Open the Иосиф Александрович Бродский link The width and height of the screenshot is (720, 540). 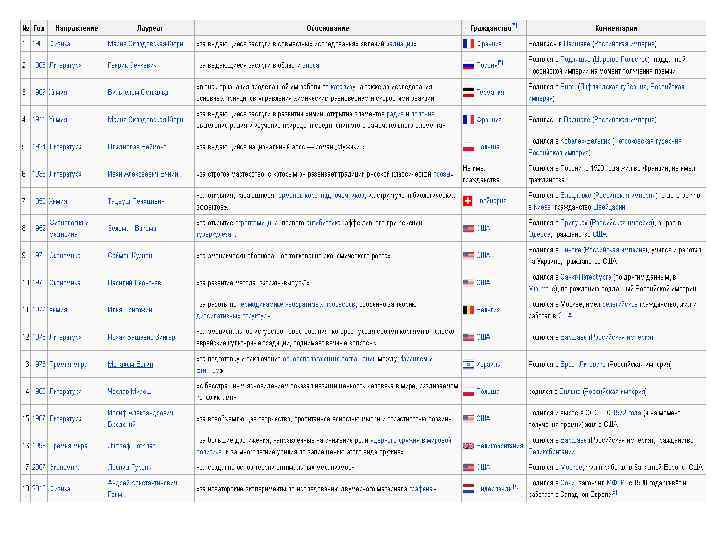[x=140, y=418]
